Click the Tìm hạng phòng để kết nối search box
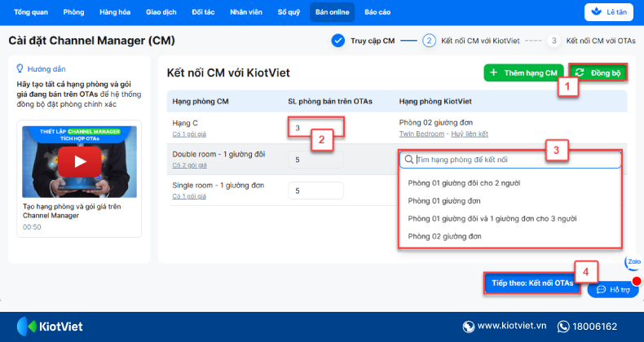 510,160
